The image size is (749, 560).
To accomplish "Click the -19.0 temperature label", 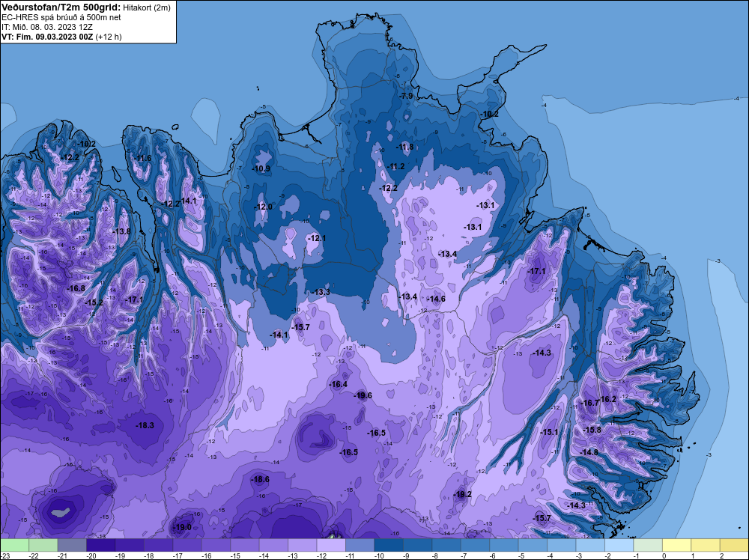I will 182,528.
